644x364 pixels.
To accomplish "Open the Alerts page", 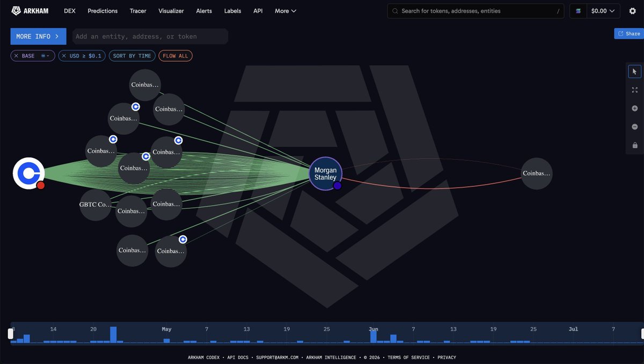I will [204, 11].
